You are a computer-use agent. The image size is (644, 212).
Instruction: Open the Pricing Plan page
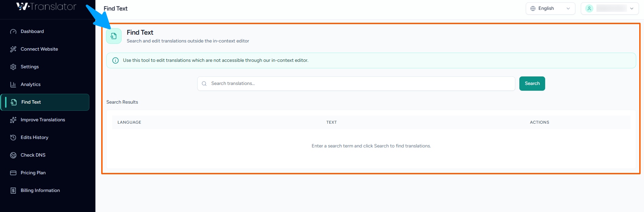point(33,173)
